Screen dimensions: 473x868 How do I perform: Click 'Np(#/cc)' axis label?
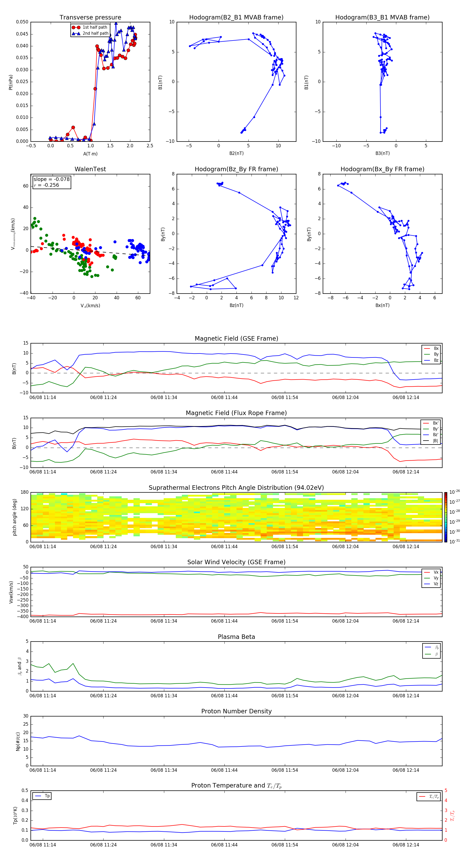point(18,741)
